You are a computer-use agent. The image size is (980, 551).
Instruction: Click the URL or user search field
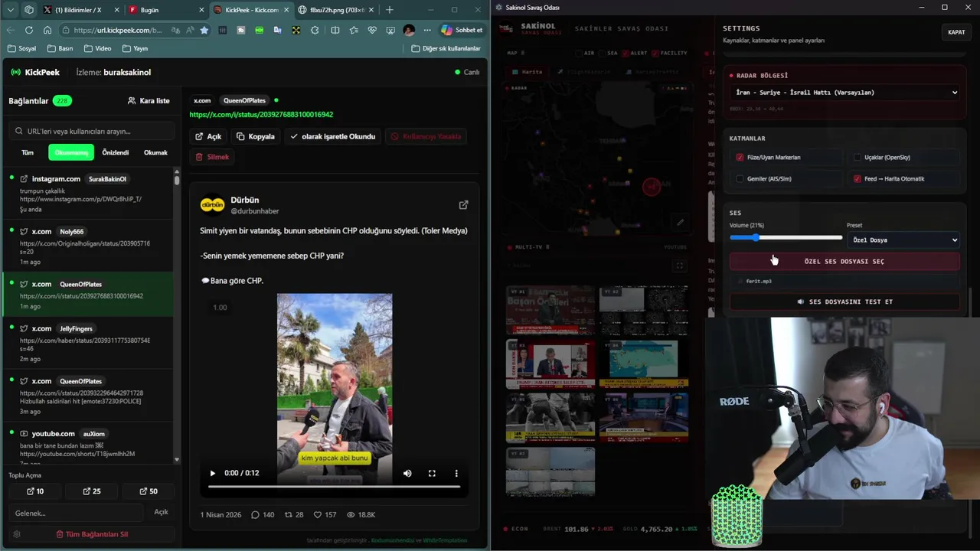coord(92,131)
